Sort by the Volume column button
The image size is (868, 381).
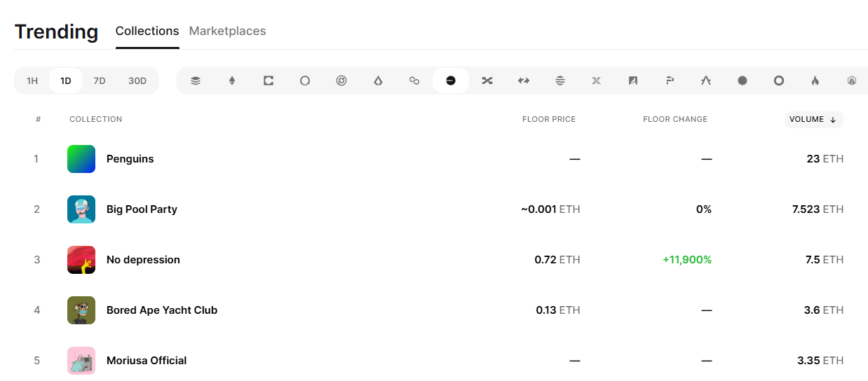pyautogui.click(x=814, y=119)
